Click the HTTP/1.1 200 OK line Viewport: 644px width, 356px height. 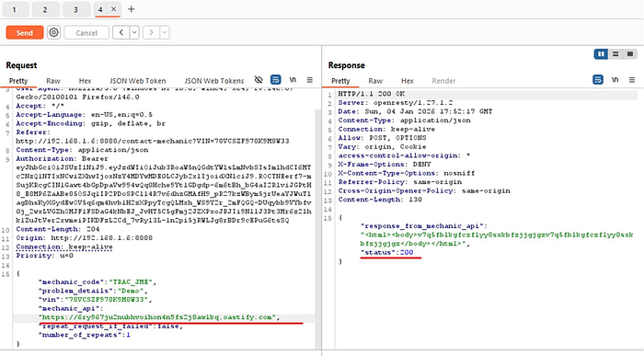click(x=372, y=94)
